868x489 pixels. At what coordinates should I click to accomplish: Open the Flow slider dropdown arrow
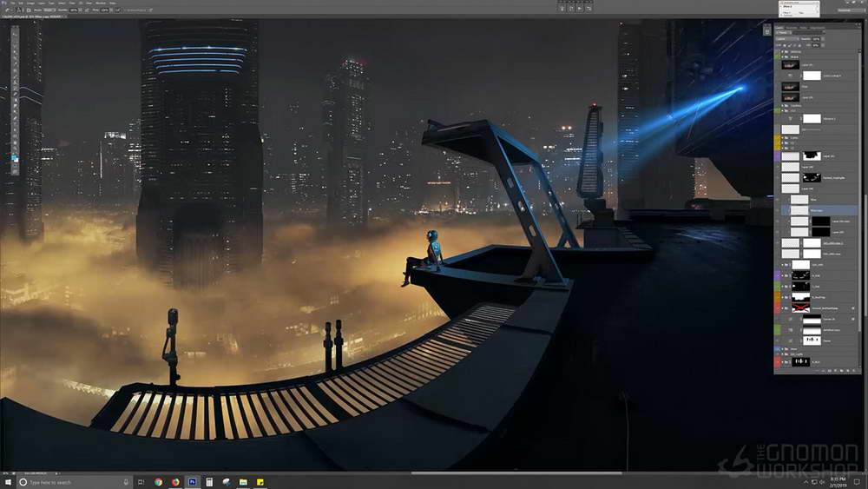coord(111,10)
